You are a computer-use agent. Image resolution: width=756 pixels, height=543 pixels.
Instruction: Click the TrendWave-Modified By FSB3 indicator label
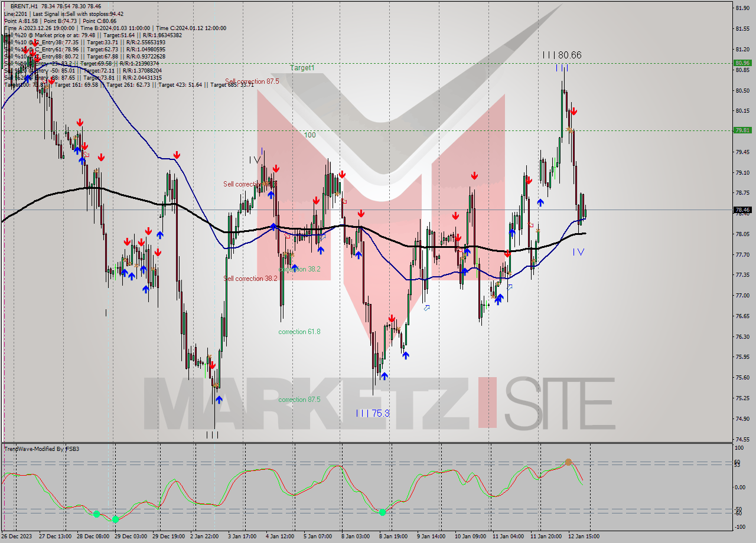click(x=42, y=449)
